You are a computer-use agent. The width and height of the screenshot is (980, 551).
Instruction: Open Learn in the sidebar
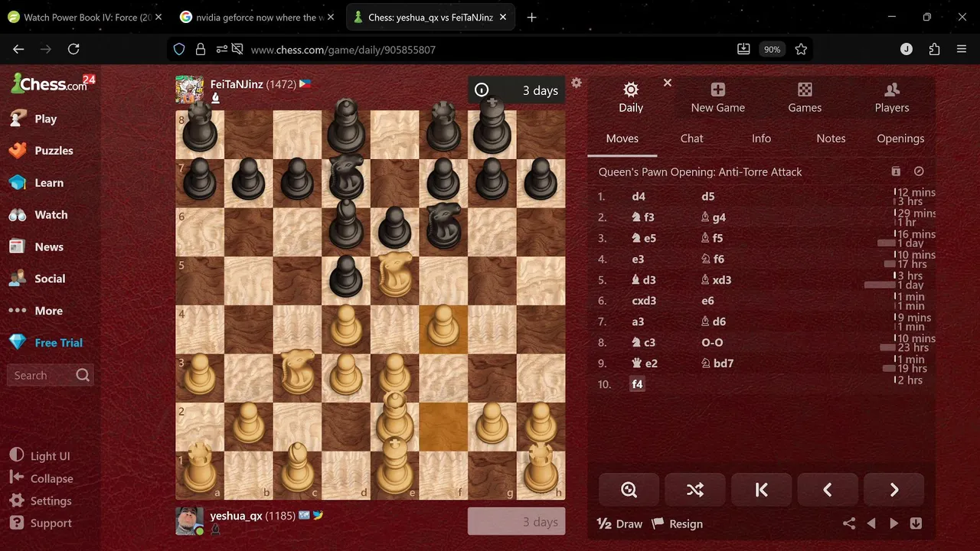click(36, 183)
